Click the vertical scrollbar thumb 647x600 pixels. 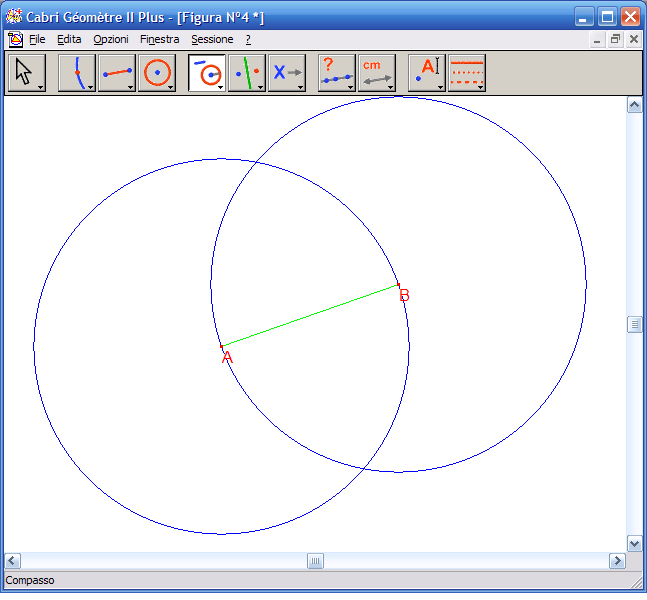[x=634, y=325]
